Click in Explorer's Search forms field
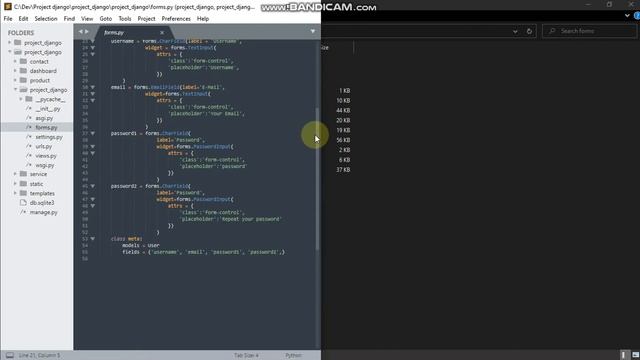640x360 pixels. coord(589,31)
